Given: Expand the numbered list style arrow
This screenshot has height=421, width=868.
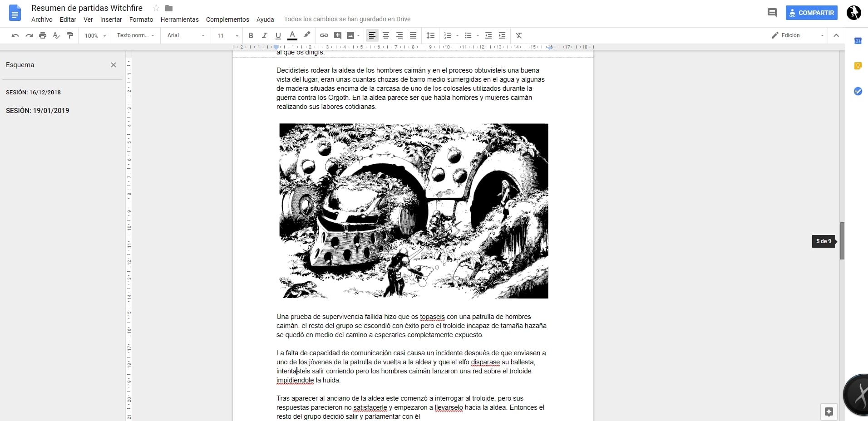Looking at the screenshot, I should tap(457, 35).
